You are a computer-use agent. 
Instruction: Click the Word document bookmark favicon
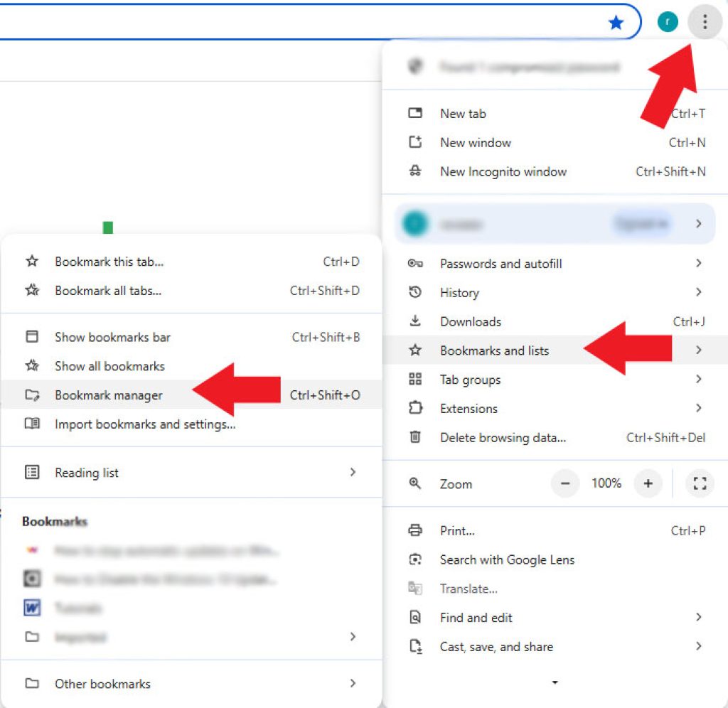(31, 607)
